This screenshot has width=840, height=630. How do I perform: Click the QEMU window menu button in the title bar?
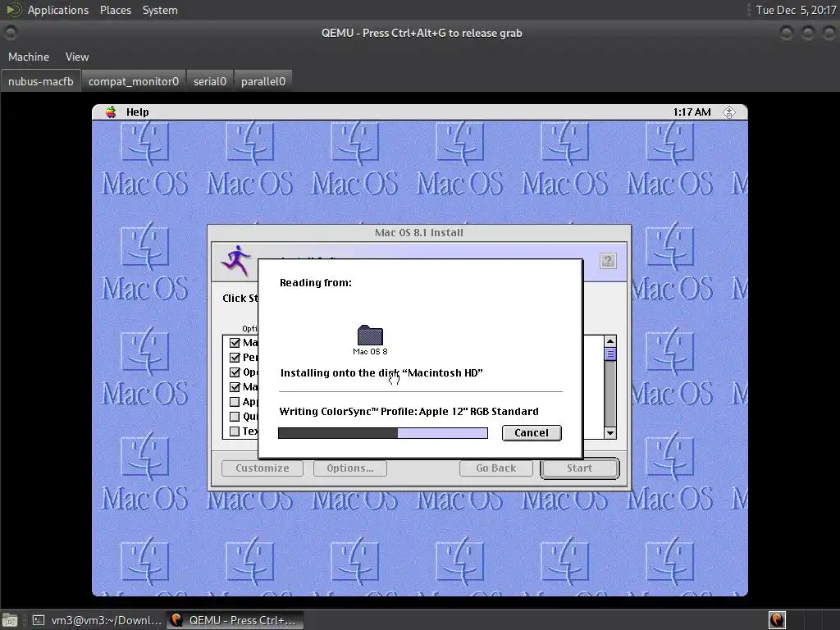(x=10, y=33)
